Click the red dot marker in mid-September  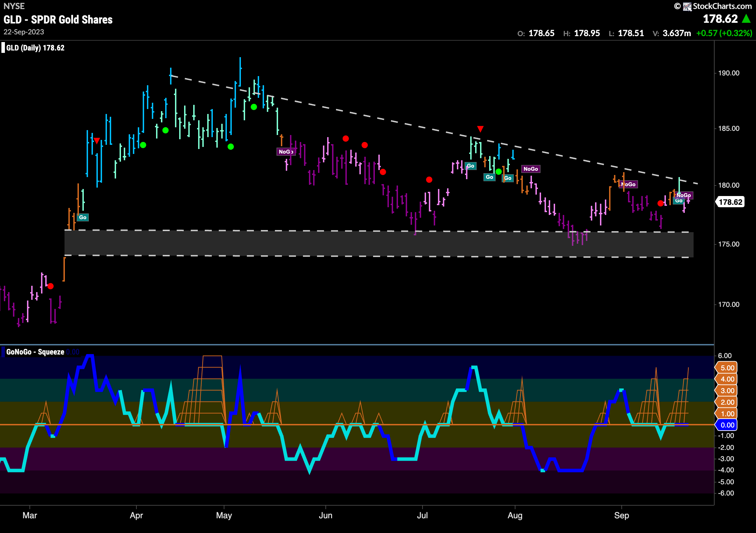coord(661,203)
